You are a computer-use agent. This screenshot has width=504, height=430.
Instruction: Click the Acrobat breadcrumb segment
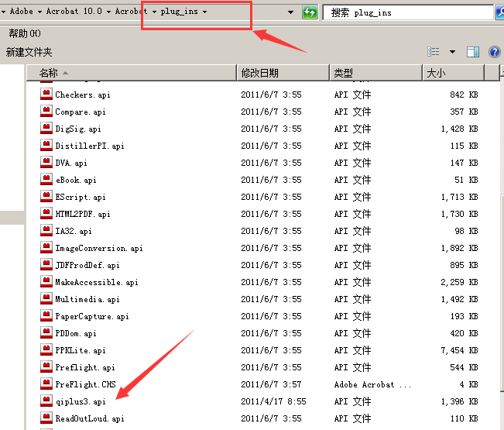point(131,12)
